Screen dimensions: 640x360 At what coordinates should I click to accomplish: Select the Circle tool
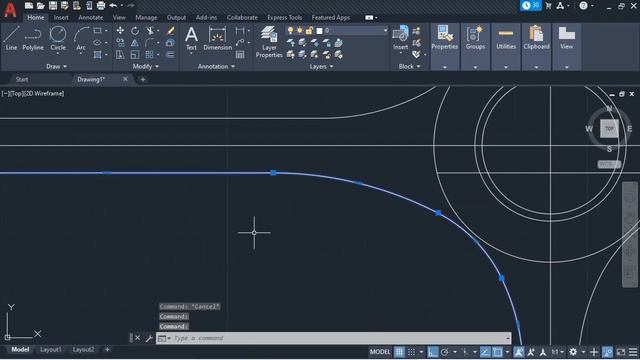(x=58, y=38)
